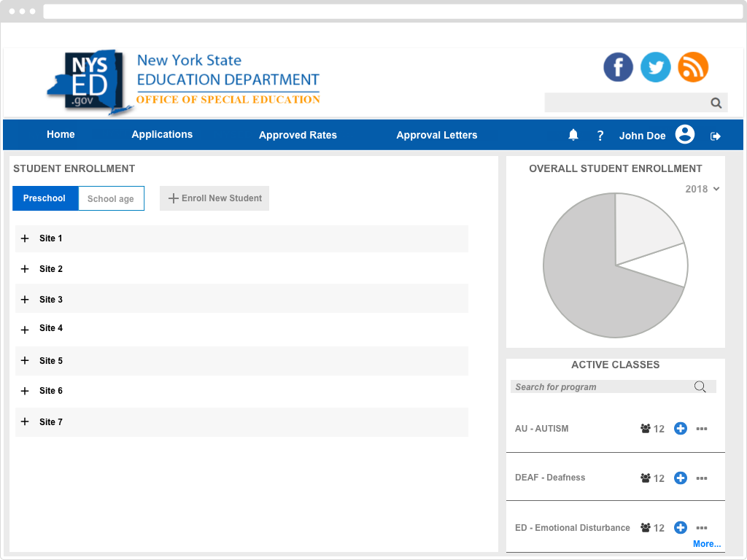
Task: Open the Facebook social icon
Action: pos(618,67)
